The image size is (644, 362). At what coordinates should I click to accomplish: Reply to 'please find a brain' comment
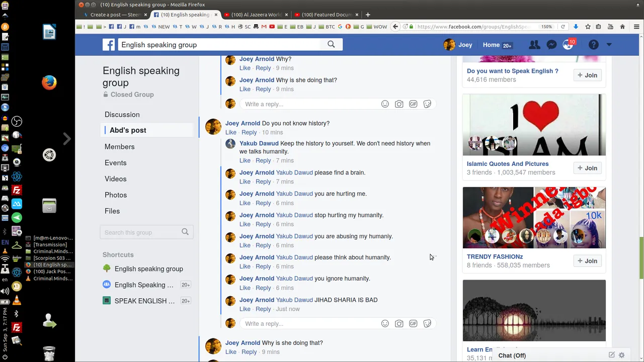click(x=263, y=182)
